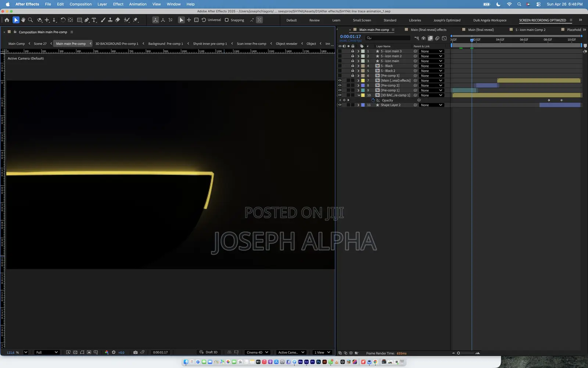Click the World Axis Mode icon
The width and height of the screenshot is (588, 368).
[x=163, y=20]
